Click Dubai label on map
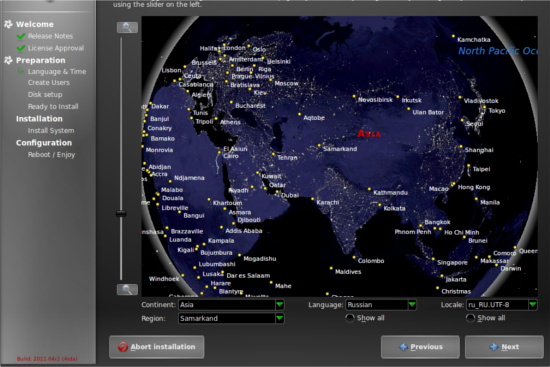 (290, 195)
